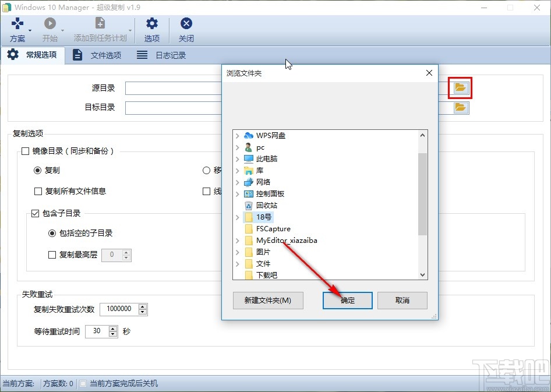551x392 pixels.
Task: Open the 选项 settings gear icon
Action: pos(151,23)
